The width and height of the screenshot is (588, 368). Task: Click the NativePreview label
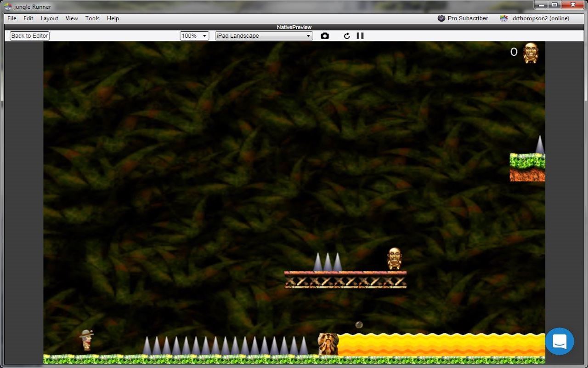[293, 27]
